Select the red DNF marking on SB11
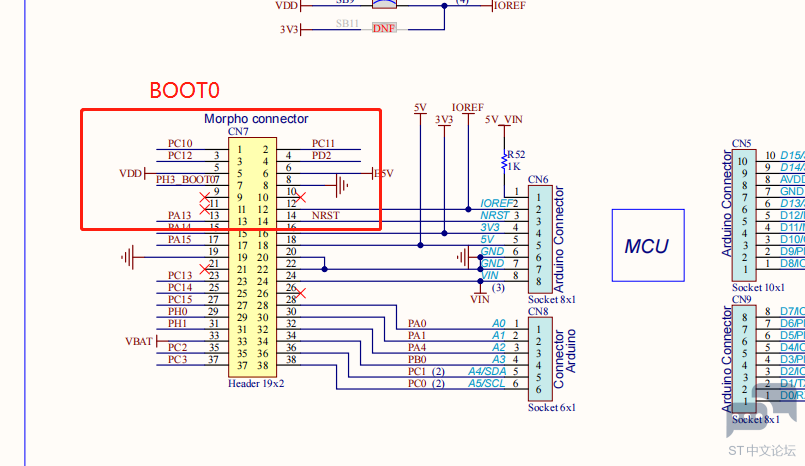This screenshot has width=805, height=466. (x=384, y=29)
